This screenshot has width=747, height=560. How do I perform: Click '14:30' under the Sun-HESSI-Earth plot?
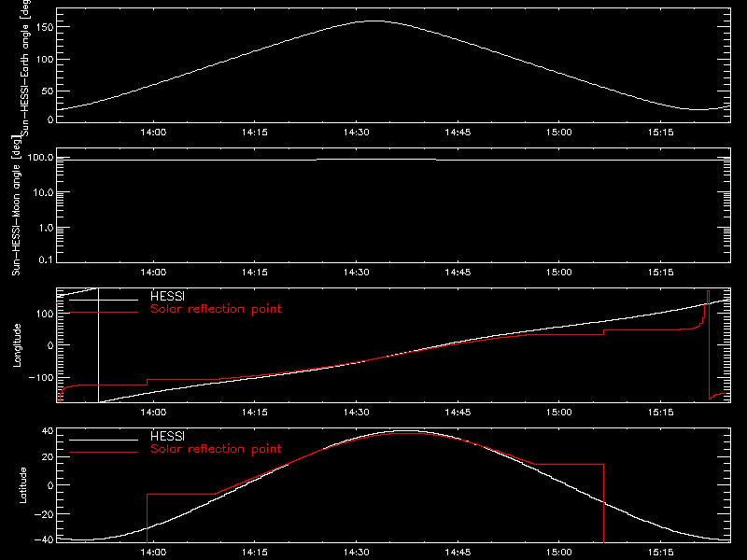357,133
